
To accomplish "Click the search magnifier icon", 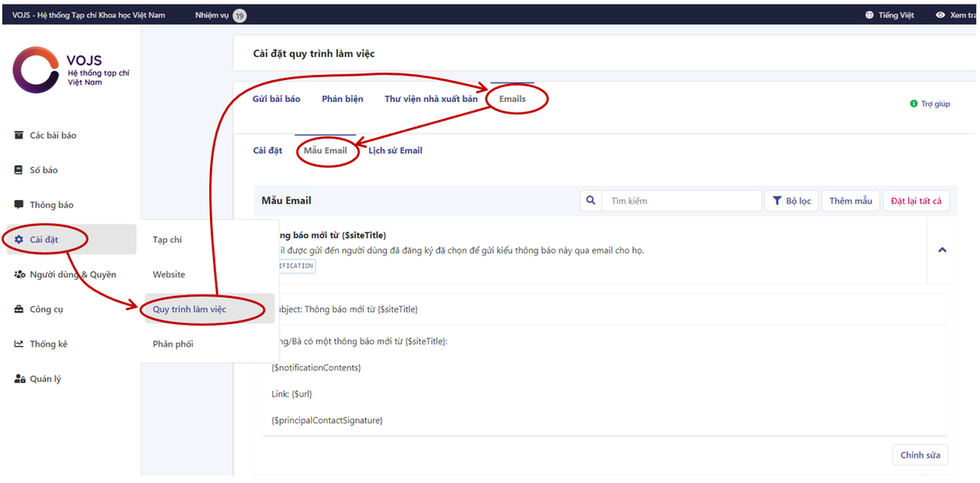I will pos(590,200).
